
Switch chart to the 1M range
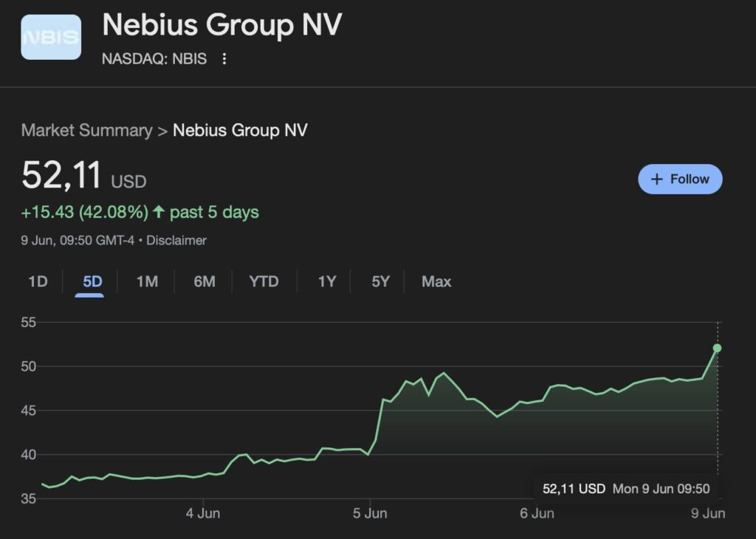click(x=147, y=281)
